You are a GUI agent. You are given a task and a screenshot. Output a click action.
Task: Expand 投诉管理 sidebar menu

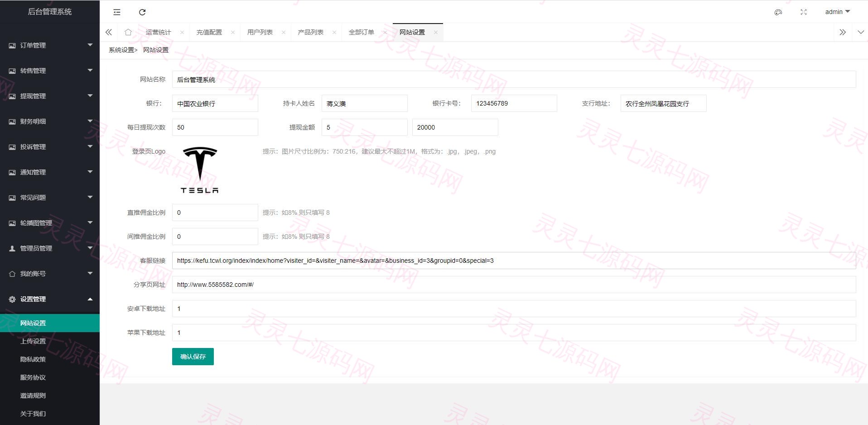tap(50, 147)
